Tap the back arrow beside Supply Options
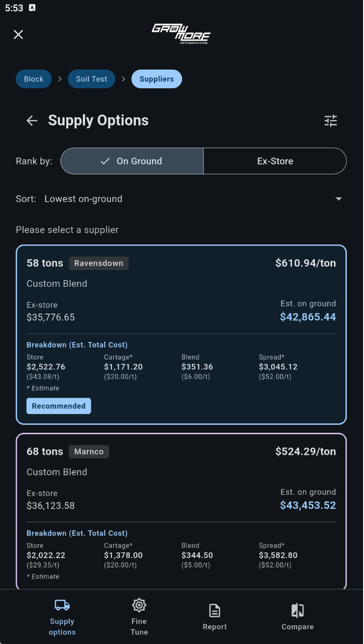Screen dimensions: 364x644 [31, 121]
